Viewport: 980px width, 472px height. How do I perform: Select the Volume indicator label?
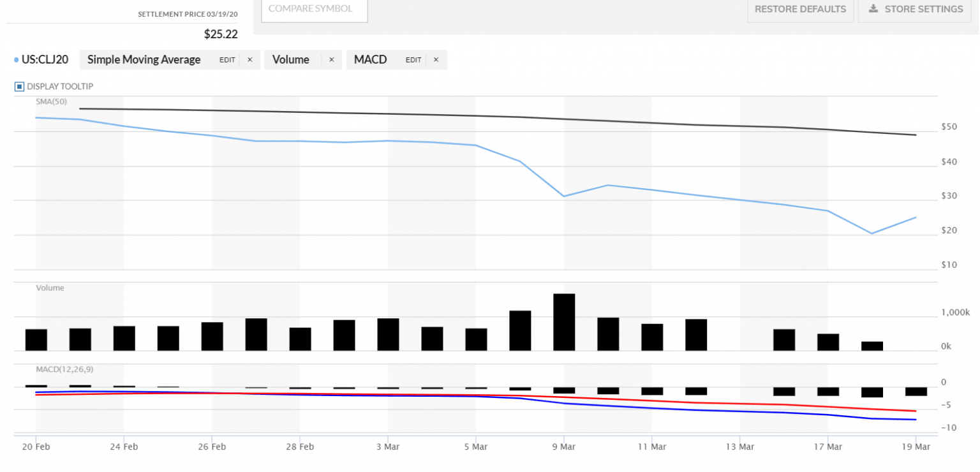(290, 60)
